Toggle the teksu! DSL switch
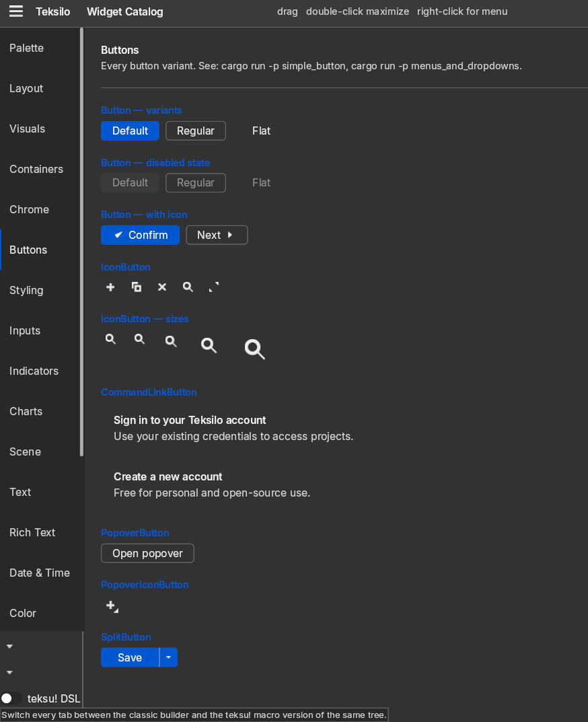This screenshot has height=722, width=588. (x=10, y=698)
